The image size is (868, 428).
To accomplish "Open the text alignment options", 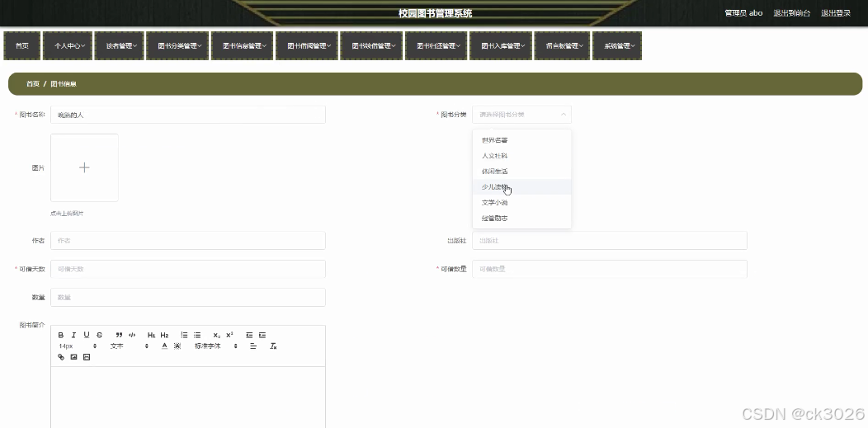I will (253, 346).
